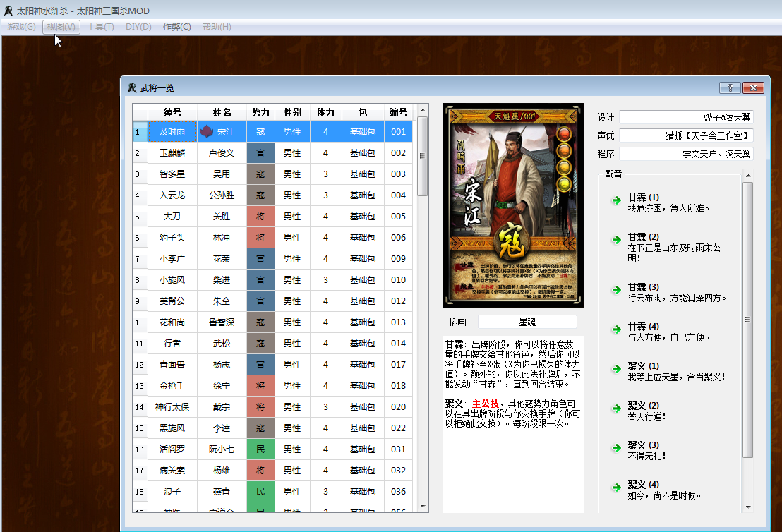Click the general list scroll up arrow
Image resolution: width=782 pixels, height=532 pixels.
pyautogui.click(x=423, y=110)
